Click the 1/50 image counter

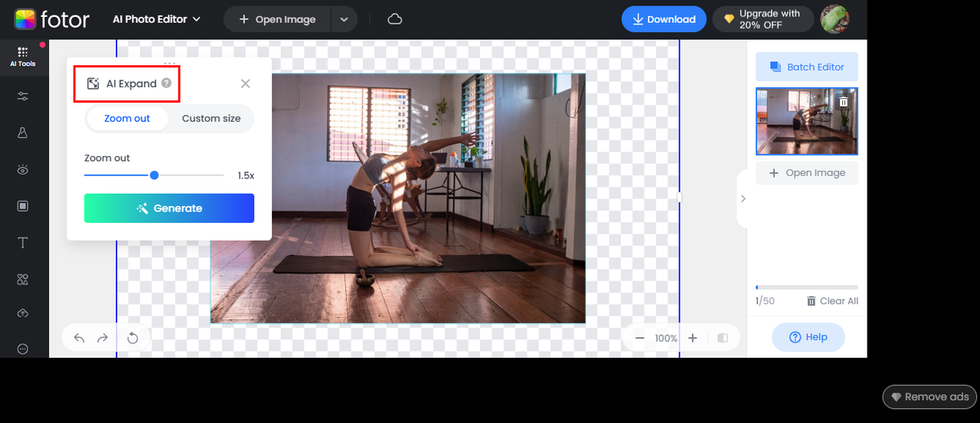coord(766,301)
